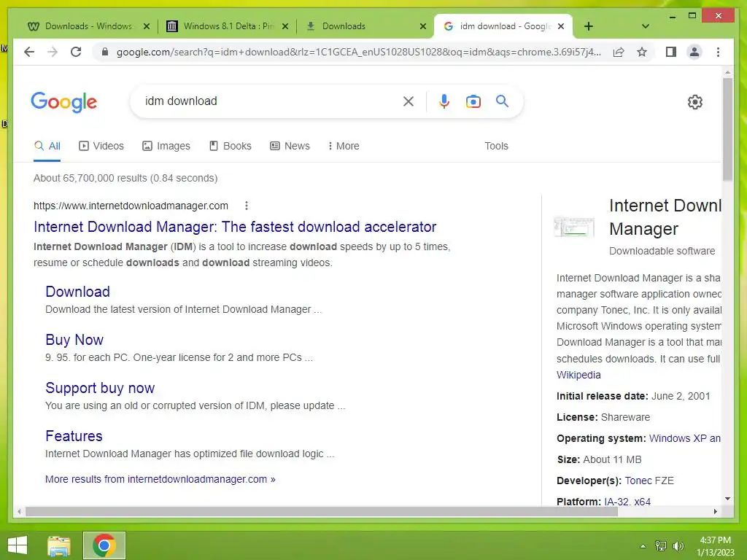
Task: Close the 'Downloads - Windows' tab
Action: pos(147,26)
